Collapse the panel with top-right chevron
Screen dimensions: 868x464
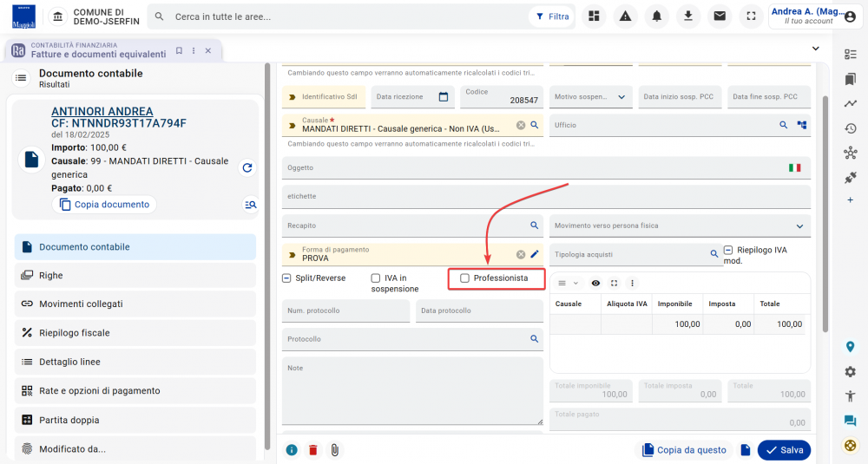point(815,49)
